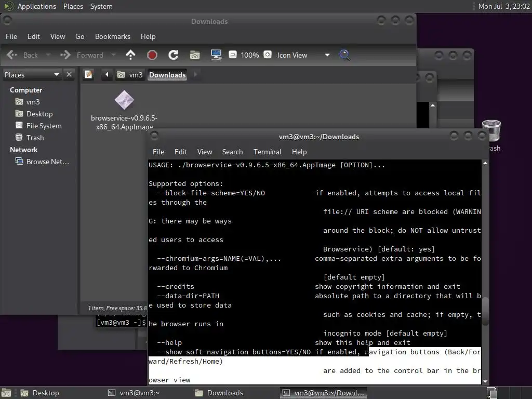Toggle text-based location entry icon
This screenshot has width=532, height=399.
(88, 74)
